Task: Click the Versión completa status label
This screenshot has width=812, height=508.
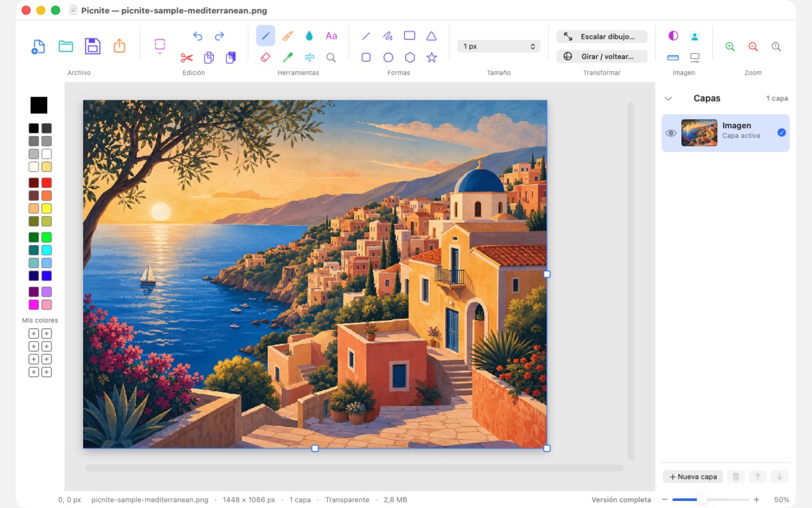Action: coord(621,500)
